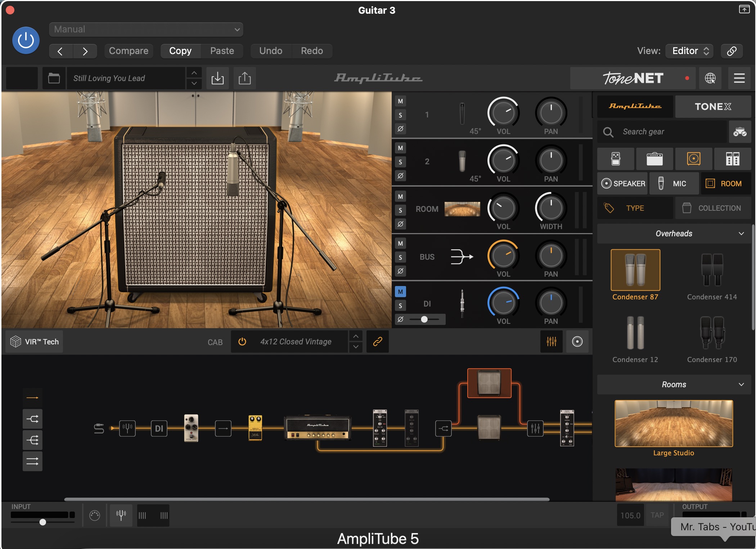The width and height of the screenshot is (756, 549).
Task: Select previous cab with up arrow
Action: point(356,336)
